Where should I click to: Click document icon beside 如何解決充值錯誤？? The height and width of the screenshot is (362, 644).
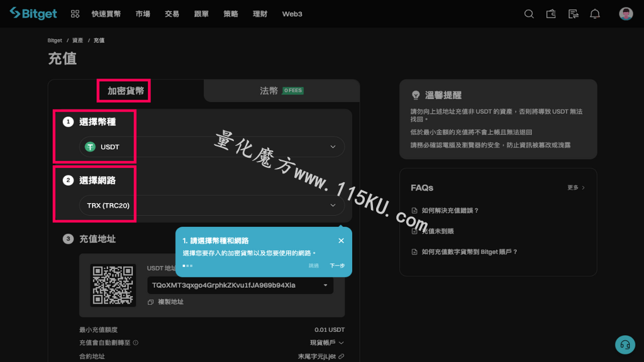click(414, 211)
